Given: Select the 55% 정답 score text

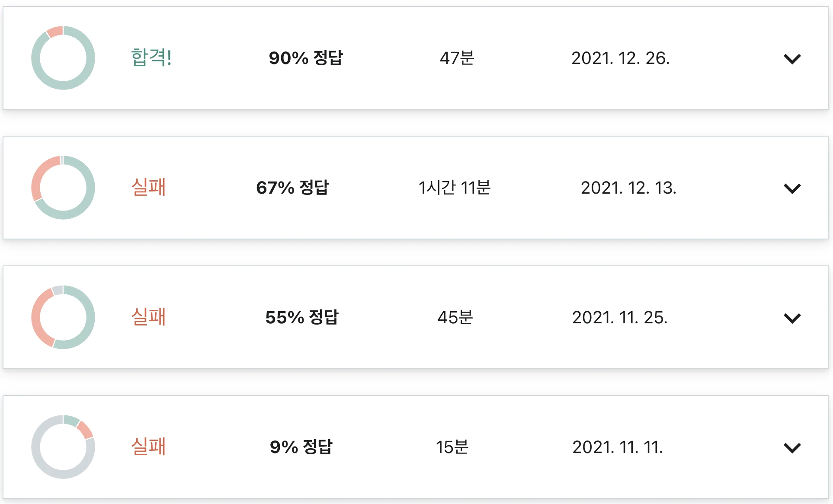Looking at the screenshot, I should (302, 317).
